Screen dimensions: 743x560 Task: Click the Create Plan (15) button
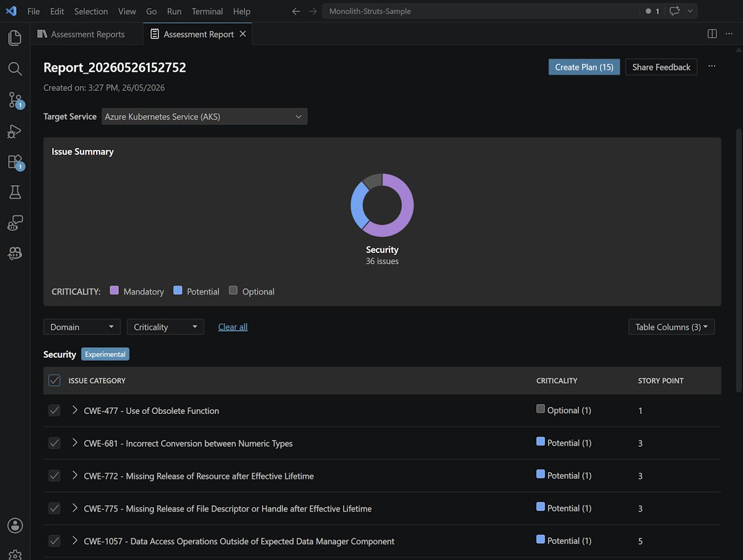click(584, 67)
